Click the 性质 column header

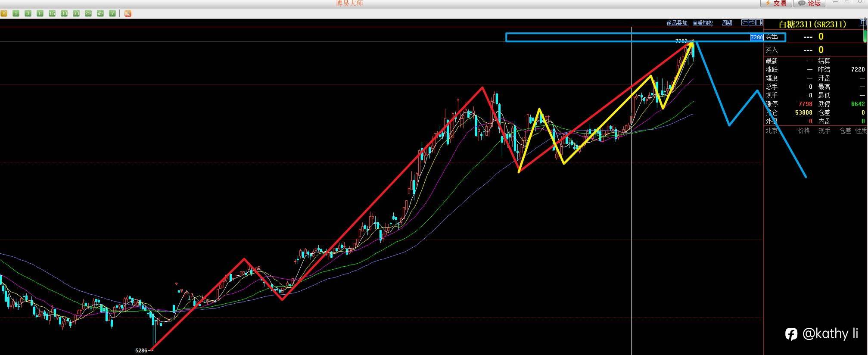coord(861,131)
